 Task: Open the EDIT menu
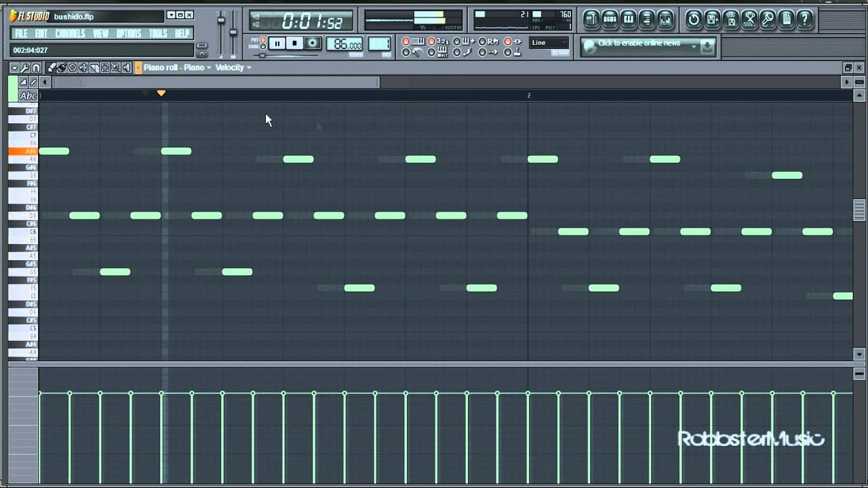tap(41, 33)
